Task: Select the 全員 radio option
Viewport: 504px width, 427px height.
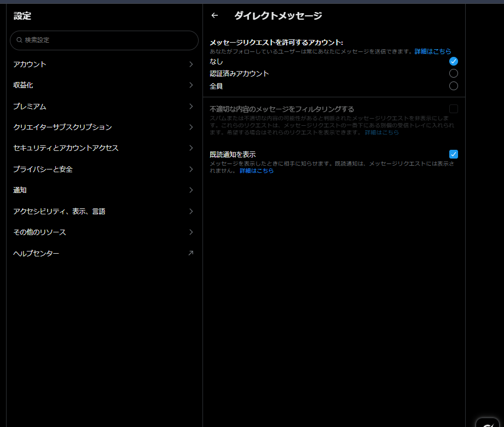Action: [453, 86]
